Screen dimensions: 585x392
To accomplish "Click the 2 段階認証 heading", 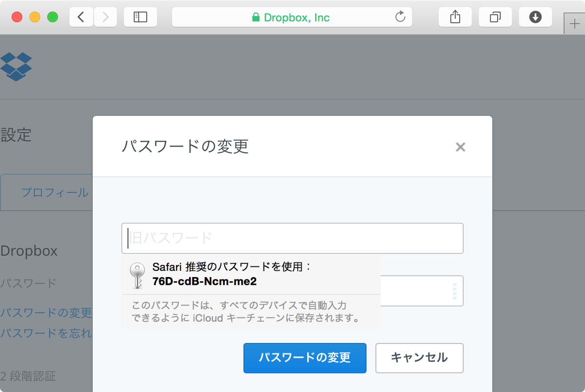I will [x=28, y=376].
